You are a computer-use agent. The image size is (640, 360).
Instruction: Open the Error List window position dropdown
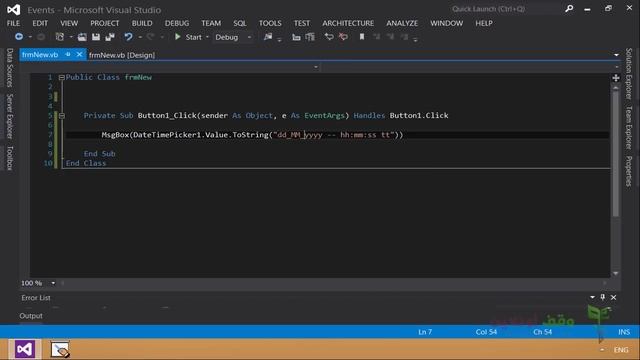coord(592,297)
